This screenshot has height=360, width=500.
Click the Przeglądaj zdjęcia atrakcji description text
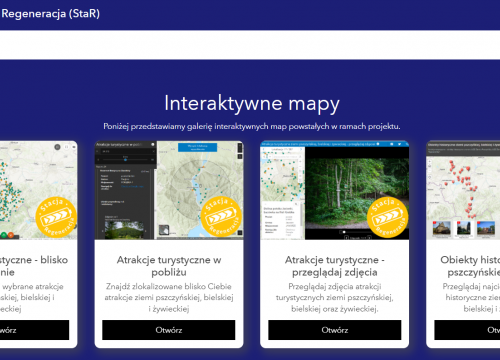335,298
